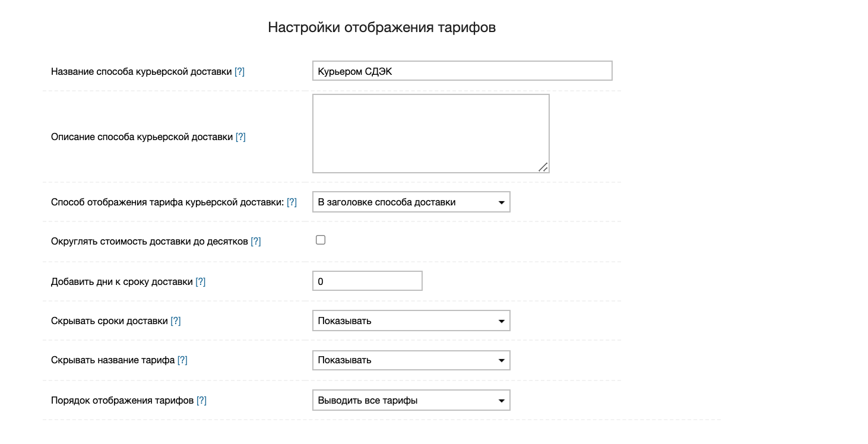
Task: Open help for tariff display order
Action: pos(201,400)
